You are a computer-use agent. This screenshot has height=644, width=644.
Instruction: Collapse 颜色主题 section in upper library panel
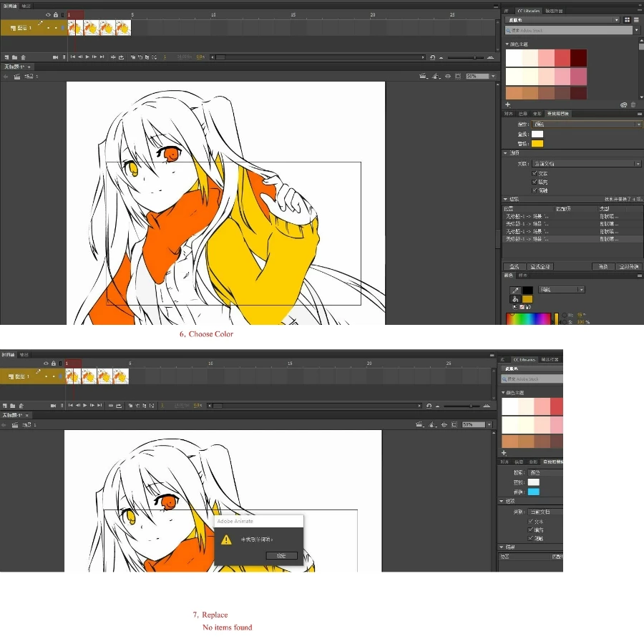point(507,44)
